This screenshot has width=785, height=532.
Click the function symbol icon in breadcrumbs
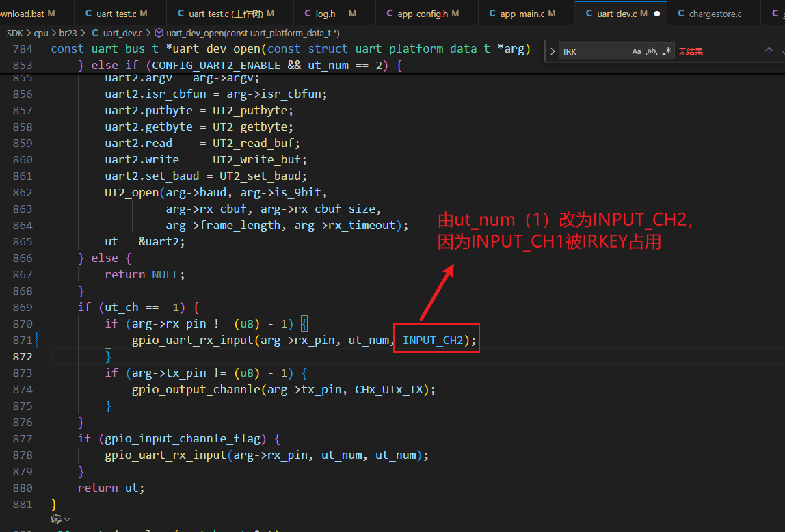click(x=159, y=33)
